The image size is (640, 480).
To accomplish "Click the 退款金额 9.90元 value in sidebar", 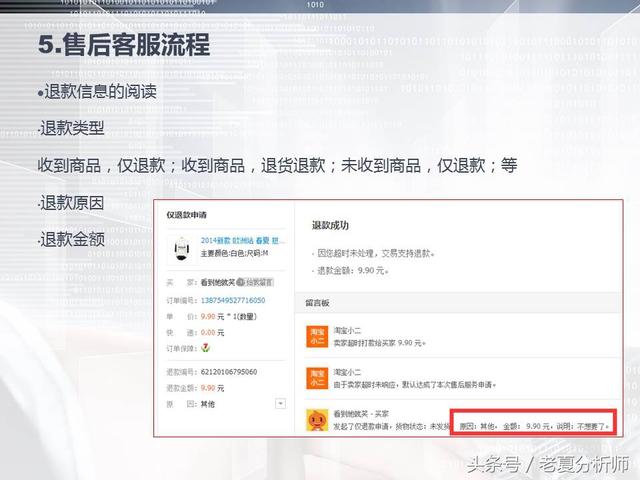I will tap(210, 387).
